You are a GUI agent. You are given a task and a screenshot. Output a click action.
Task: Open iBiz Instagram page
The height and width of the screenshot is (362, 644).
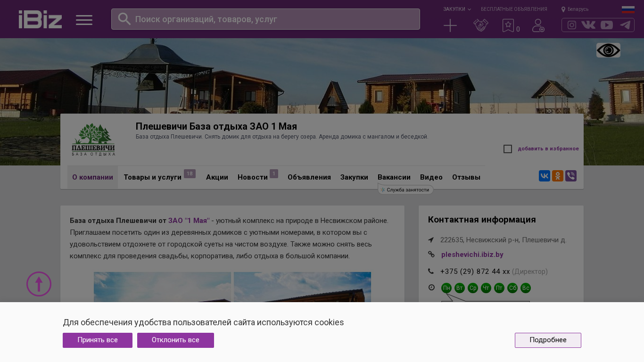point(572,25)
